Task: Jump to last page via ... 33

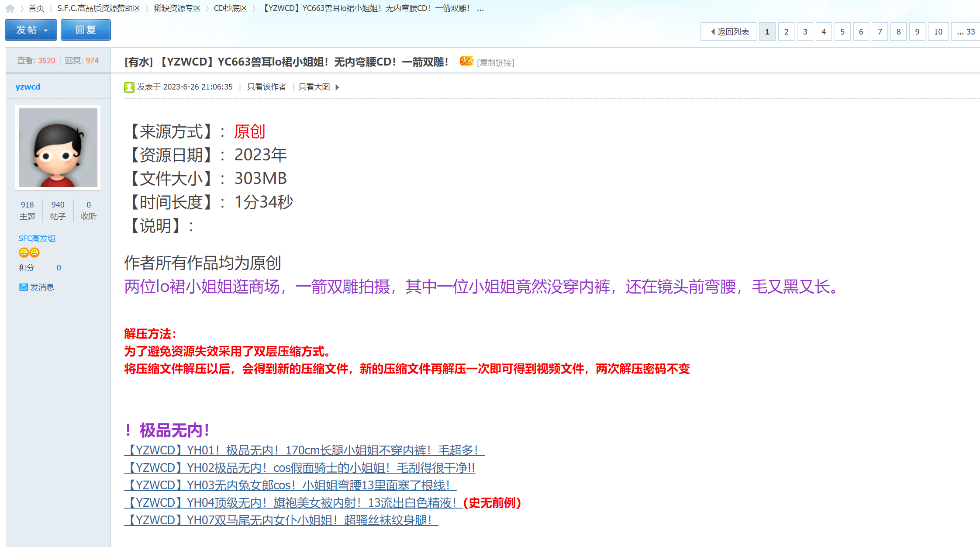Action: pos(966,32)
